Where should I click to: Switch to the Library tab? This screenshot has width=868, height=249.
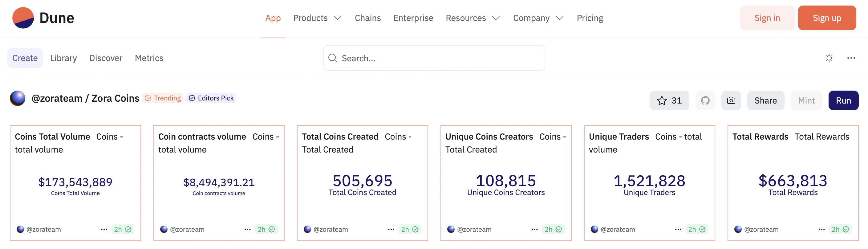pos(63,58)
